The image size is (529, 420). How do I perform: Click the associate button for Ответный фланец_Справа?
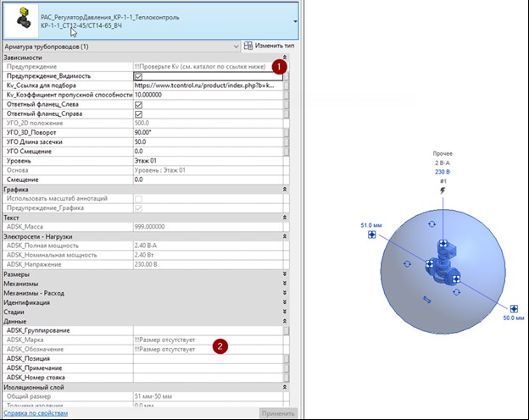click(x=286, y=114)
